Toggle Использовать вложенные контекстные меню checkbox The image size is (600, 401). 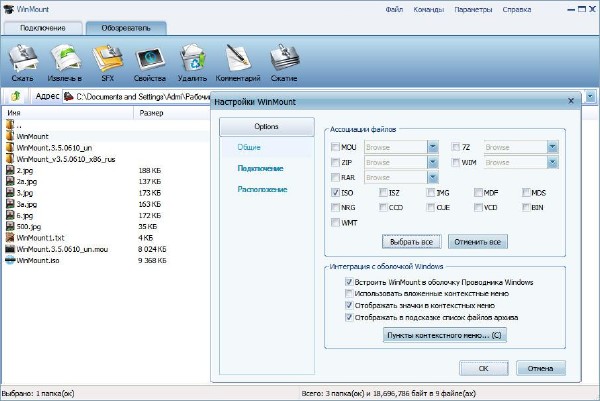(348, 294)
